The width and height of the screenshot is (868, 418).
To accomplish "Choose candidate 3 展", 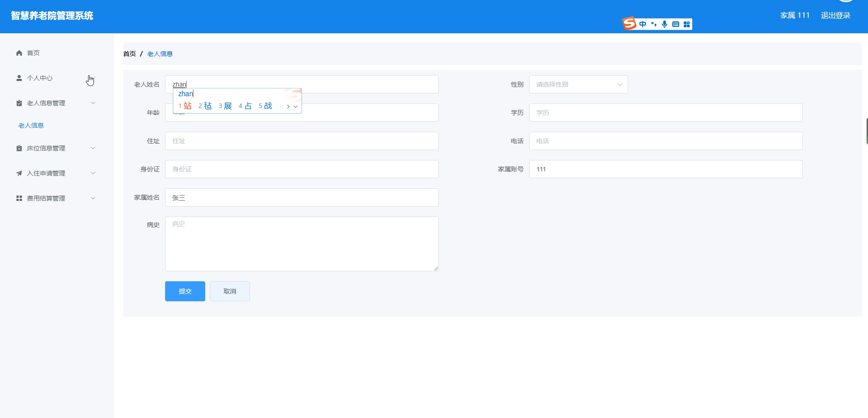I will click(x=225, y=106).
